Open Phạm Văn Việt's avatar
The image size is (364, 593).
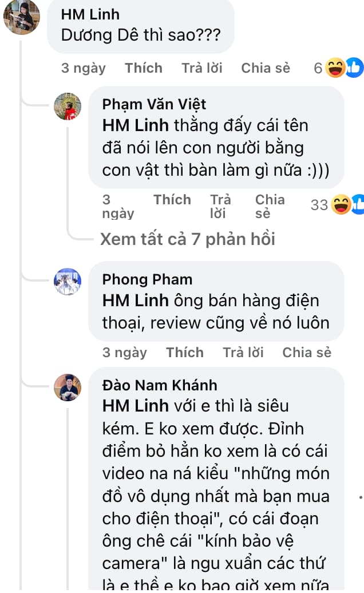pos(68,106)
